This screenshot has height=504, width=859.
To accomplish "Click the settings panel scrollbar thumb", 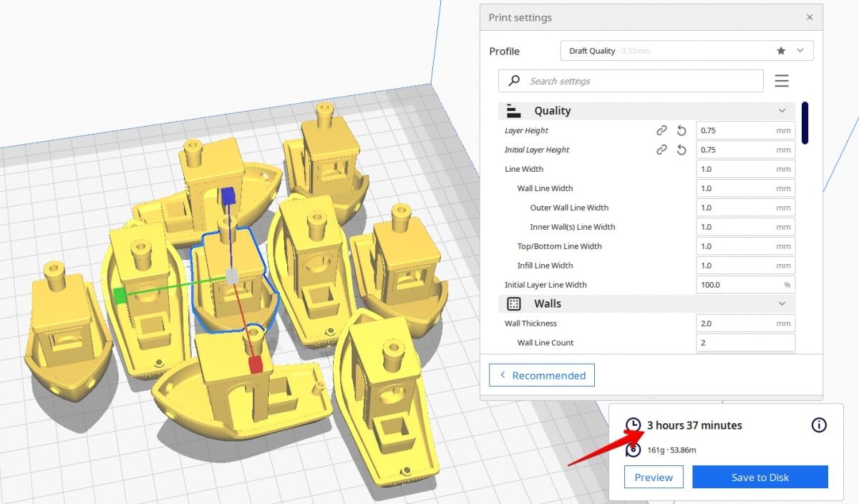I will coord(805,123).
